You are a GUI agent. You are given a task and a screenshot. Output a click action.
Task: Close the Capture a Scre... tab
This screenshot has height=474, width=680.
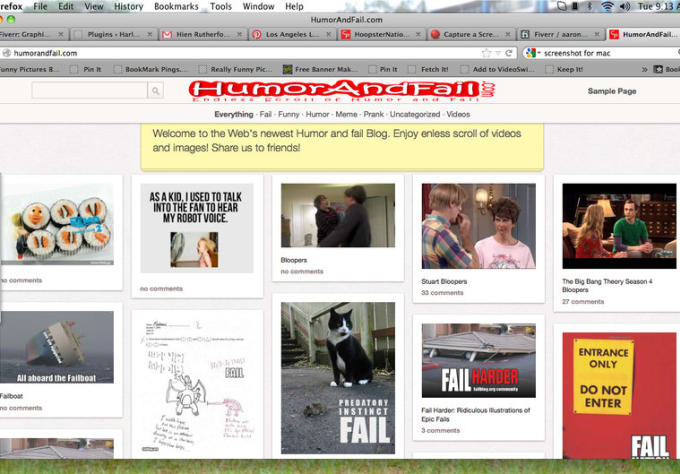507,34
